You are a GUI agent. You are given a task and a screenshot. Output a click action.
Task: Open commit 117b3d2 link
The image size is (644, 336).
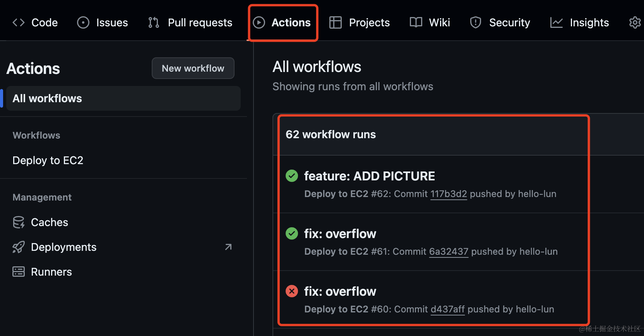(x=449, y=194)
